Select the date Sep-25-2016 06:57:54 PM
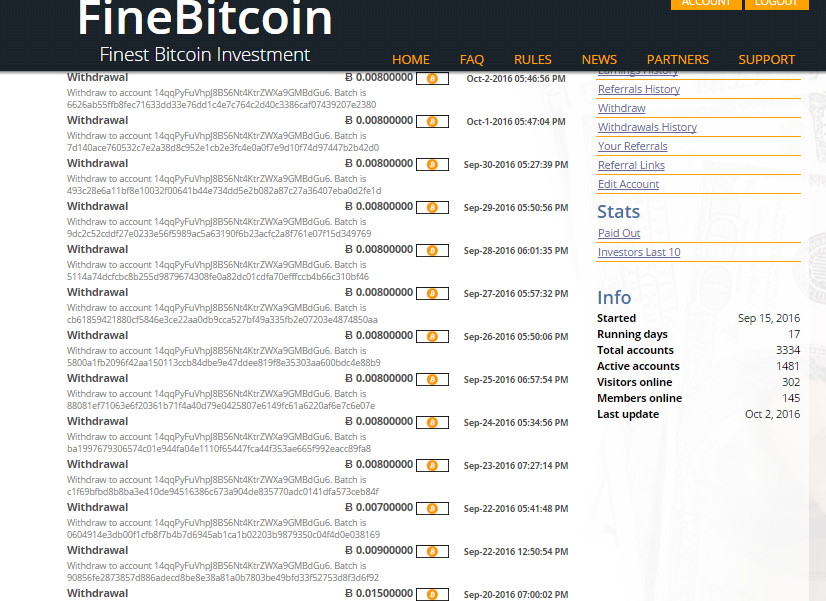826x601 pixels. coord(516,380)
